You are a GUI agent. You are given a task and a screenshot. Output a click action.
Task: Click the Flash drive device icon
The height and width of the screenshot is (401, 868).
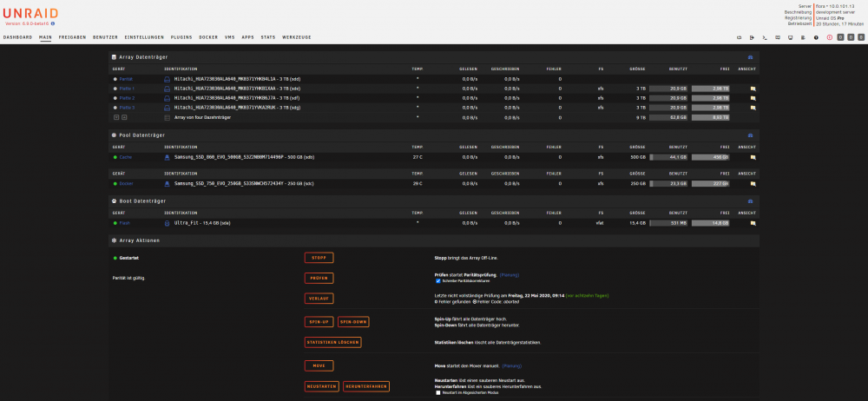pyautogui.click(x=167, y=223)
